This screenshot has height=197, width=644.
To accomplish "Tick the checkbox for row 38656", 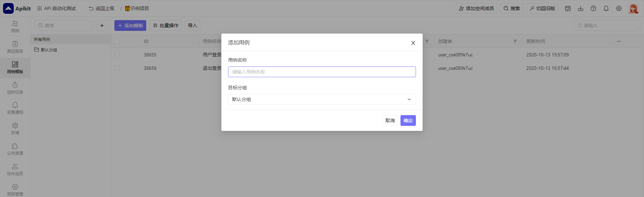I will coord(117,68).
